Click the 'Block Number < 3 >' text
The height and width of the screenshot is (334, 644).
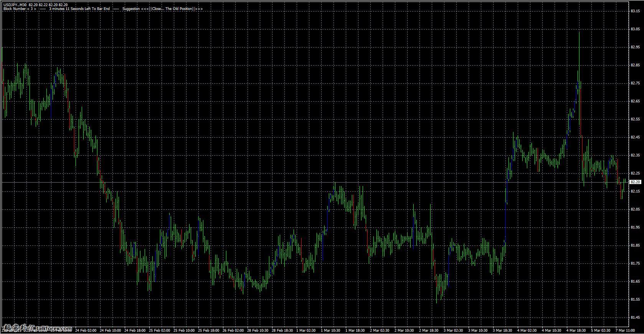coord(20,9)
